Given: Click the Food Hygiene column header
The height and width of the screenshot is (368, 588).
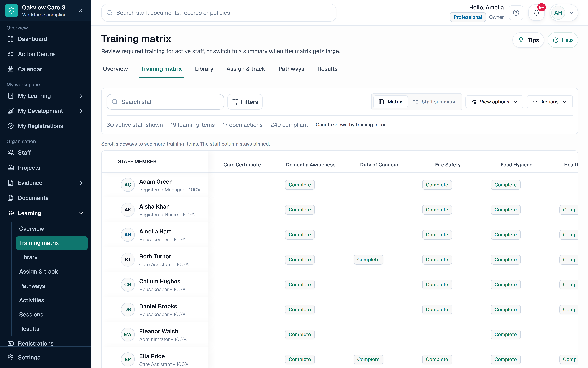Looking at the screenshot, I should click(x=516, y=165).
